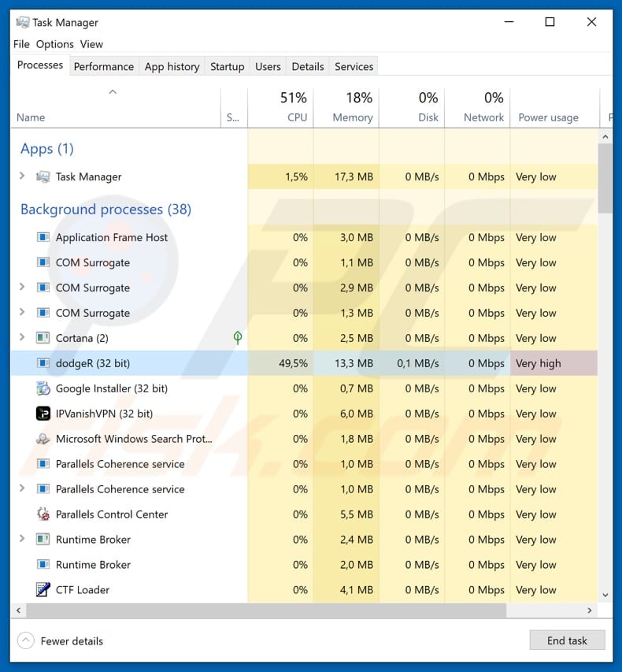Open the Options menu
Viewport: 622px width, 672px height.
click(55, 44)
